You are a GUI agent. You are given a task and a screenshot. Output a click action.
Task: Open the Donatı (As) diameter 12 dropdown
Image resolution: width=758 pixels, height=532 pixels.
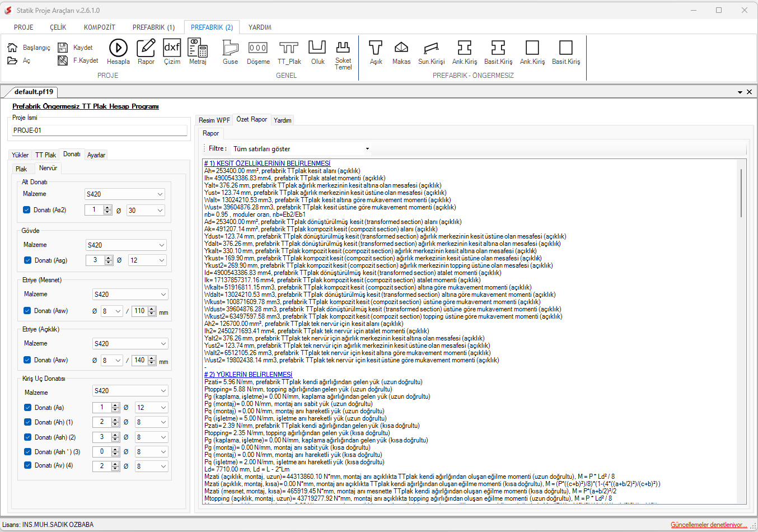[151, 408]
